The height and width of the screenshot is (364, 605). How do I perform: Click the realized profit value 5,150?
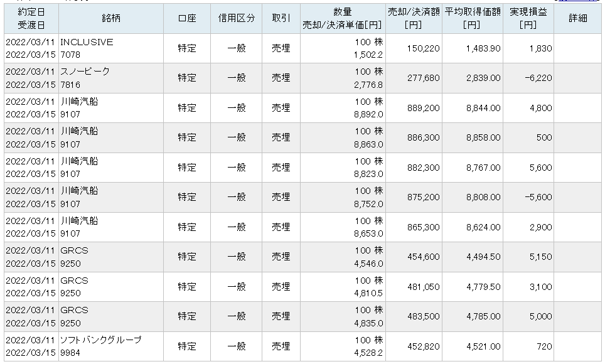(x=540, y=257)
